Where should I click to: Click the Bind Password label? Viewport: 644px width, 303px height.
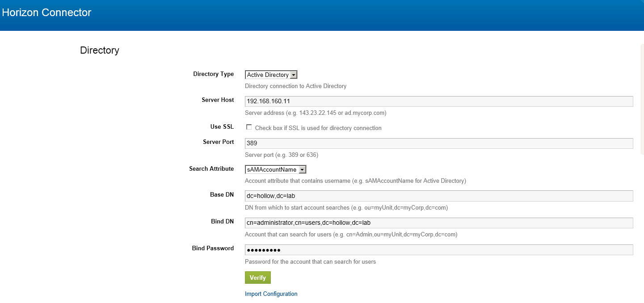point(213,248)
